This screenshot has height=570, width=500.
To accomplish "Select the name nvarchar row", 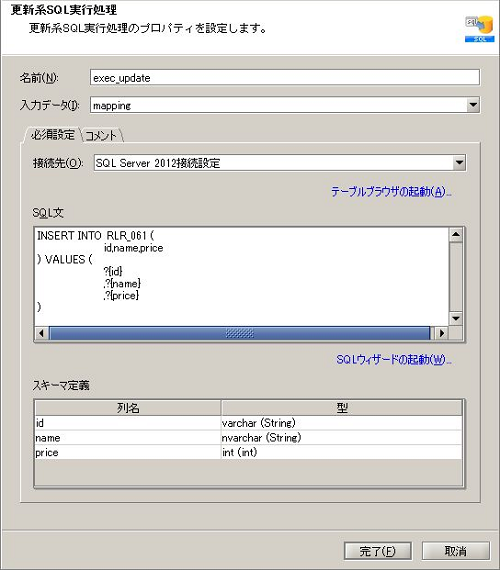I will [x=248, y=438].
